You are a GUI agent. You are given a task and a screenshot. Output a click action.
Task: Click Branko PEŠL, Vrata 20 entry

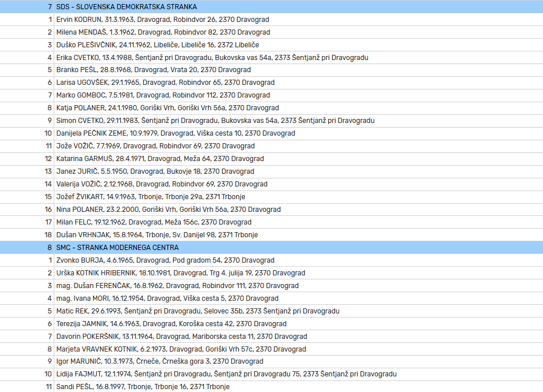click(x=271, y=70)
